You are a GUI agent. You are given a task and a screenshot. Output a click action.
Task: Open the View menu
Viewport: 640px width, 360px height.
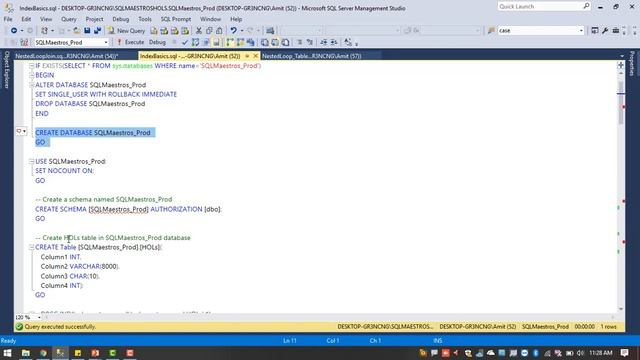(46, 19)
